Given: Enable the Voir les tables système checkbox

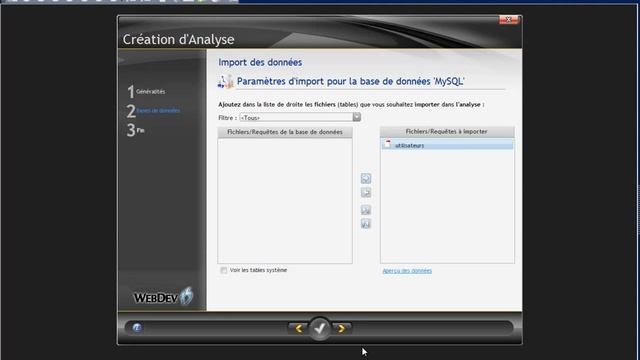Looking at the screenshot, I should click(x=224, y=270).
